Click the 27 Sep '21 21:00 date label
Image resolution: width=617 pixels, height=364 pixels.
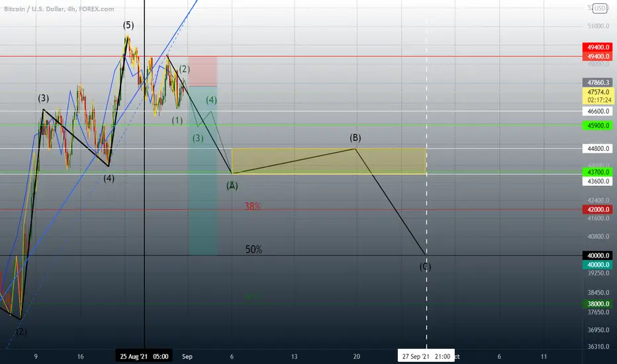[x=426, y=357]
